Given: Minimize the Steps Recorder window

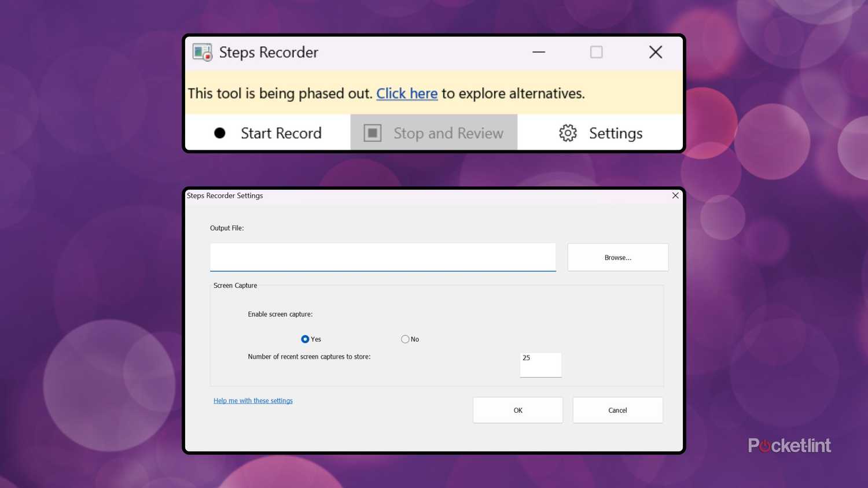Looking at the screenshot, I should click(x=538, y=52).
